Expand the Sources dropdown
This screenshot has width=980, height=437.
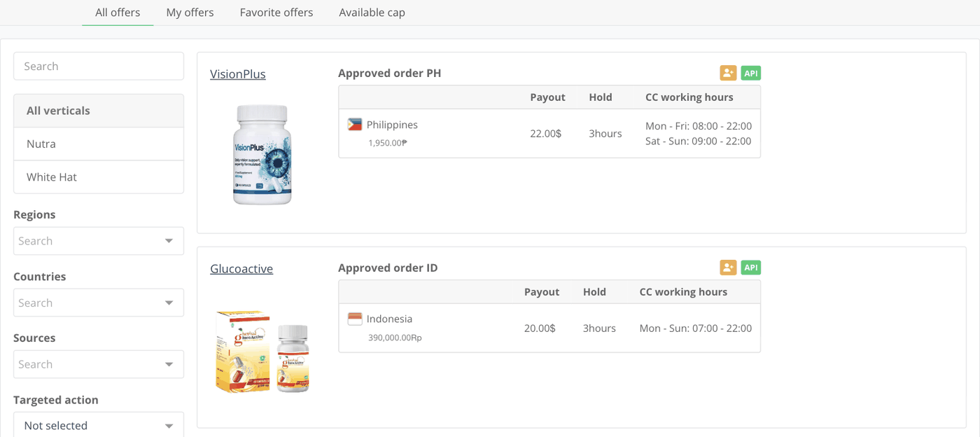click(x=99, y=364)
